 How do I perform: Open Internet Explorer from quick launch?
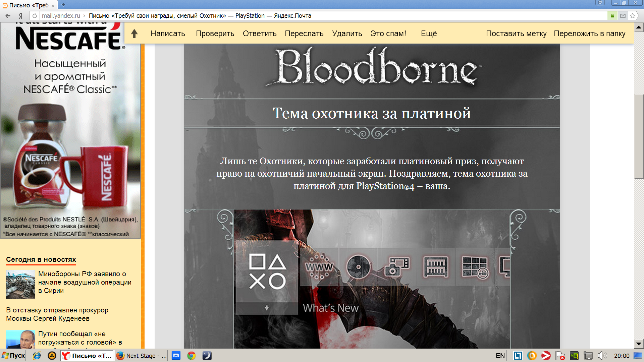(x=37, y=356)
